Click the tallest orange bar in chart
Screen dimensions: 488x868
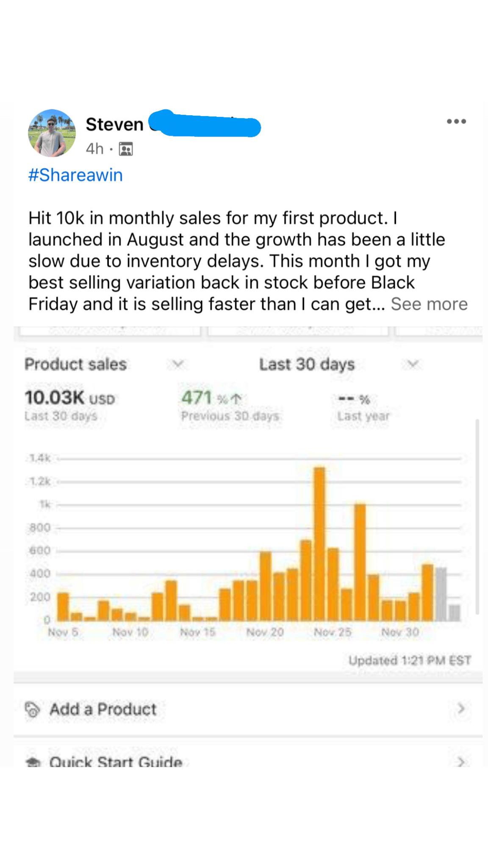pos(319,544)
